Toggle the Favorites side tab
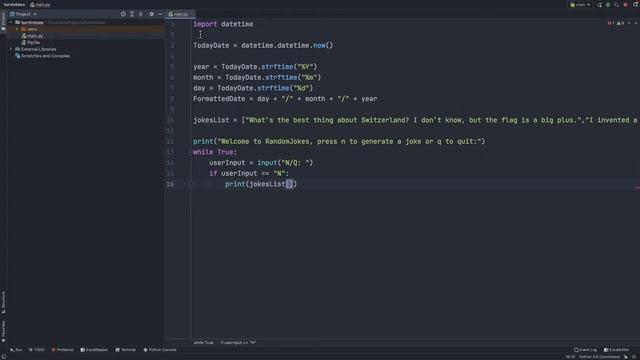Screen dimensions: 640x360 (x=3, y=331)
